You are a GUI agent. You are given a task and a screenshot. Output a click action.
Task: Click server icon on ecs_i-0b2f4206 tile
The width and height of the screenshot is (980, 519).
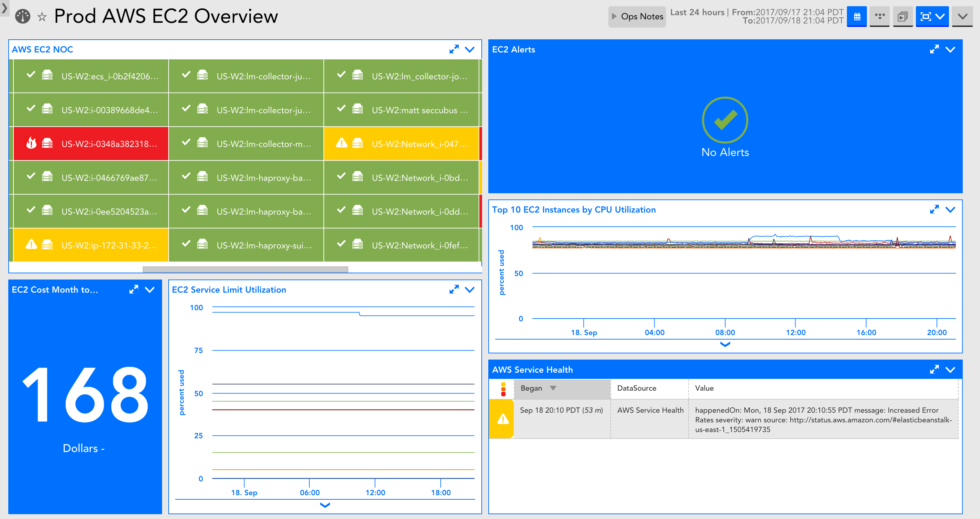click(47, 75)
